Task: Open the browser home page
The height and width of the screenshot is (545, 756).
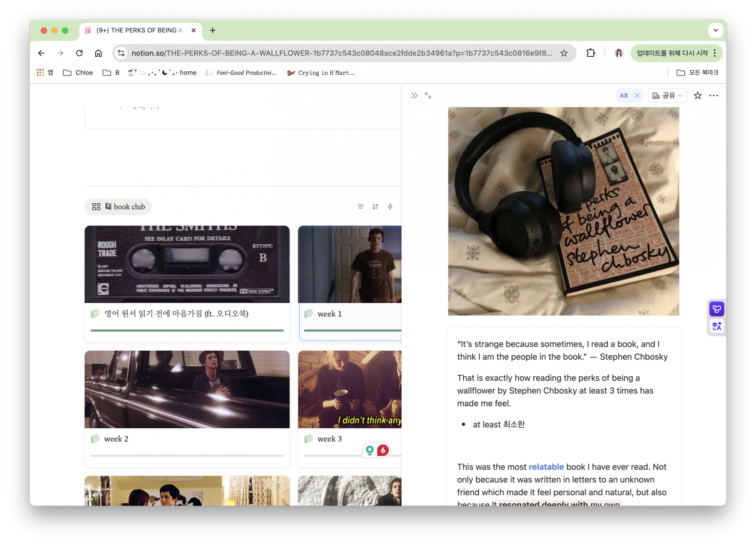Action: tap(98, 53)
